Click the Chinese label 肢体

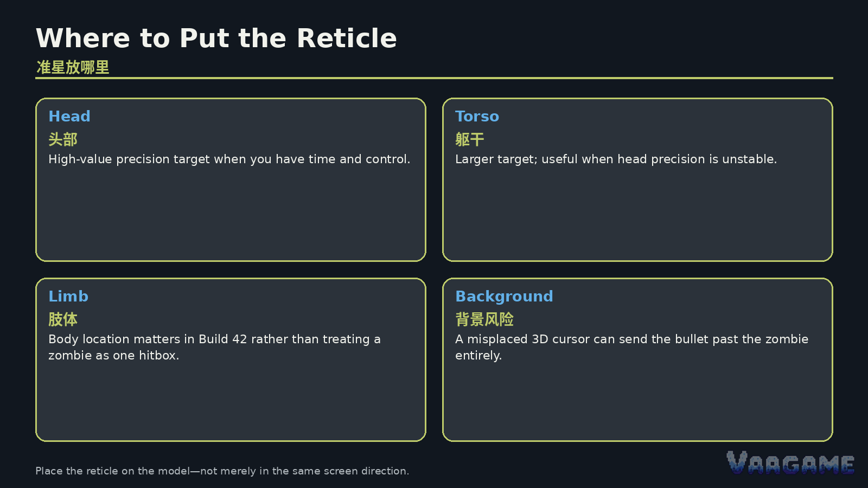[x=63, y=319]
